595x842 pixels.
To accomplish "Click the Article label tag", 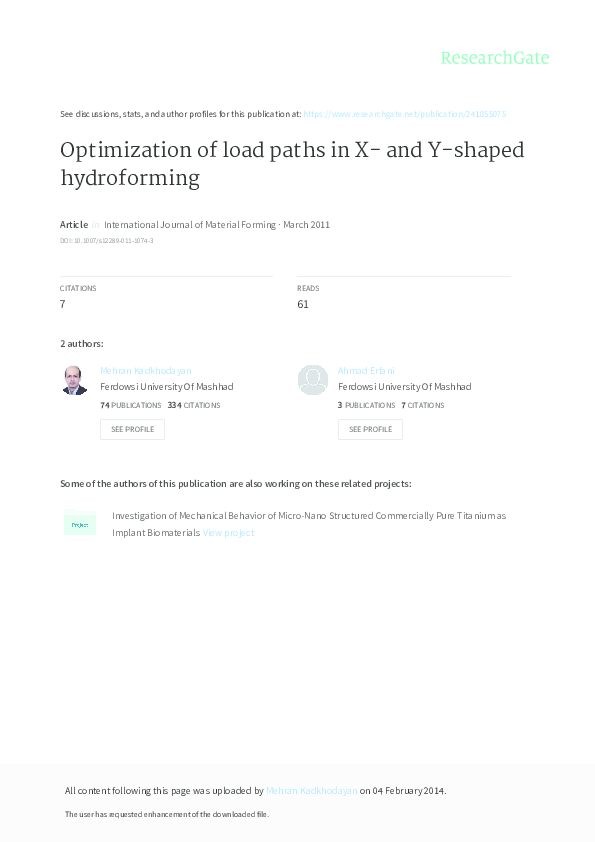I will [73, 224].
